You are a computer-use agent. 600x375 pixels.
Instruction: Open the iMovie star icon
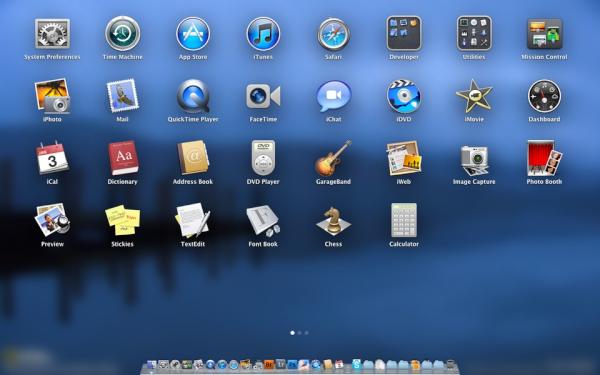pyautogui.click(x=474, y=96)
